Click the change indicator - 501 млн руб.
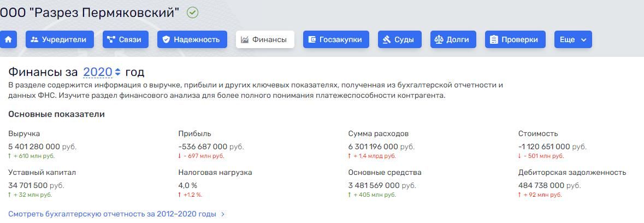This screenshot has height=223, width=644. point(541,156)
